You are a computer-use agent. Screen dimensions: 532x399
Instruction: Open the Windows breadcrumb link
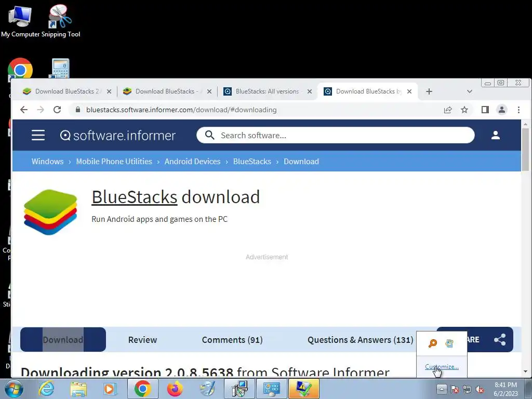click(47, 161)
